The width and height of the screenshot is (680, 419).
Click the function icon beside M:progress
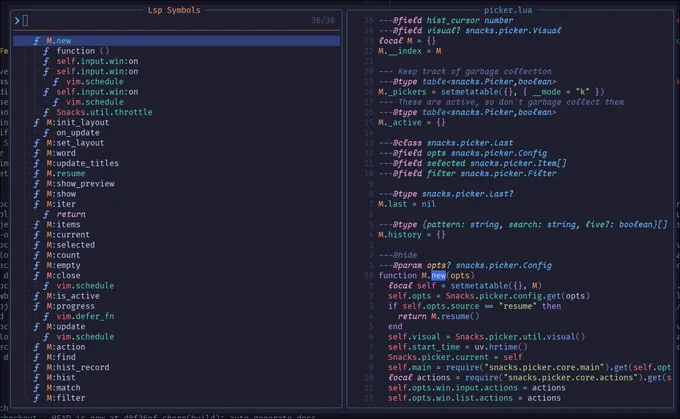[x=37, y=306]
